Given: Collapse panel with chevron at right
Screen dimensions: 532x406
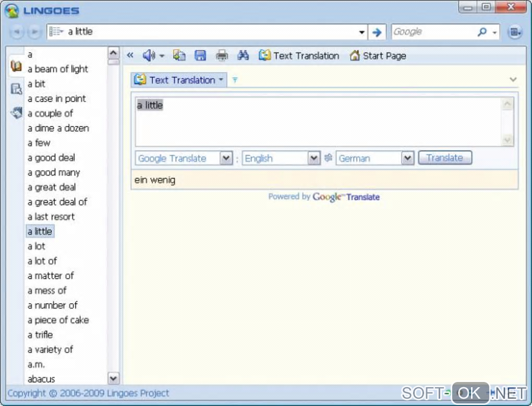Looking at the screenshot, I should point(513,79).
